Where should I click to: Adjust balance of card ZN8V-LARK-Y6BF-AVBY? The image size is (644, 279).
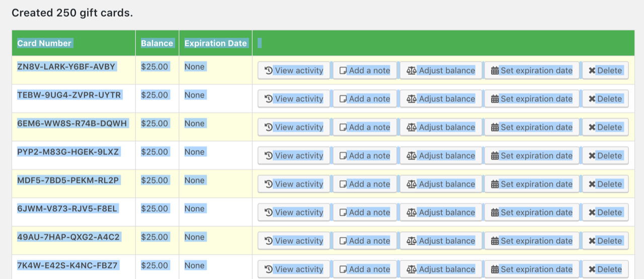441,71
